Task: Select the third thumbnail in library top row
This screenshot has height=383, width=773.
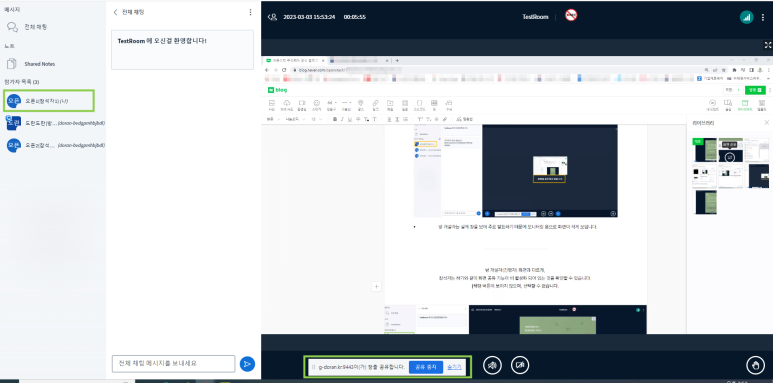Action: pyautogui.click(x=757, y=150)
